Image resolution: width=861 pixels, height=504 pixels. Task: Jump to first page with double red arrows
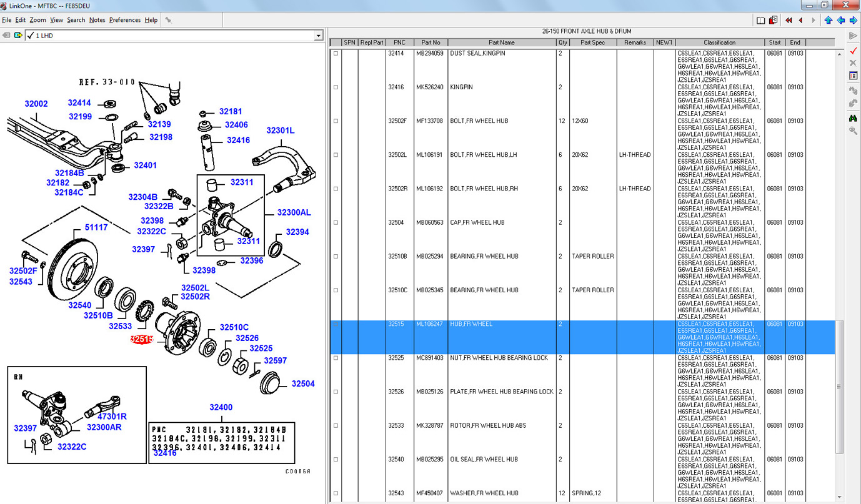pos(789,20)
